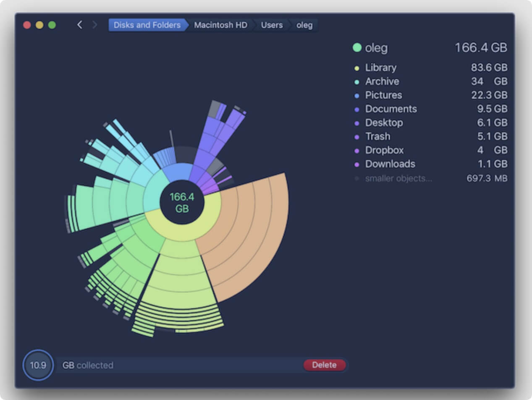Viewport: 532px width, 400px height.
Task: Expand smaller objects entry
Action: pyautogui.click(x=398, y=178)
